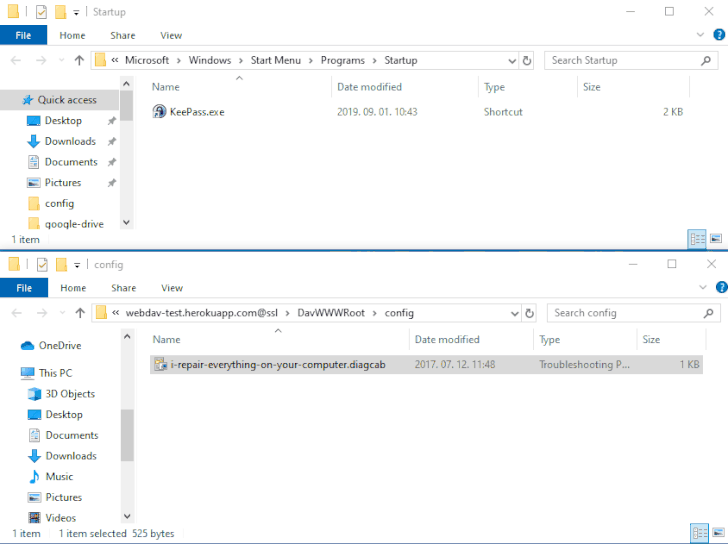Open Documents in config window sidebar

(x=72, y=435)
